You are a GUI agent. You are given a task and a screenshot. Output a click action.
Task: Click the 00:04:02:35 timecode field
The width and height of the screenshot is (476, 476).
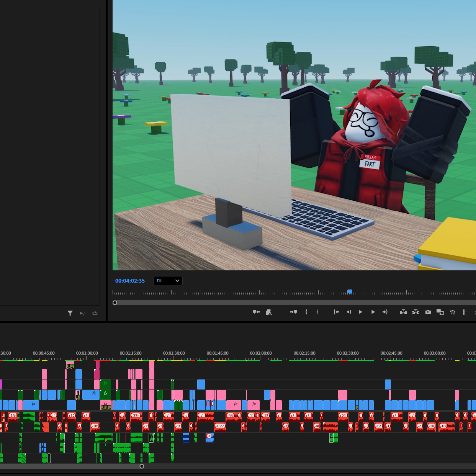(x=130, y=281)
